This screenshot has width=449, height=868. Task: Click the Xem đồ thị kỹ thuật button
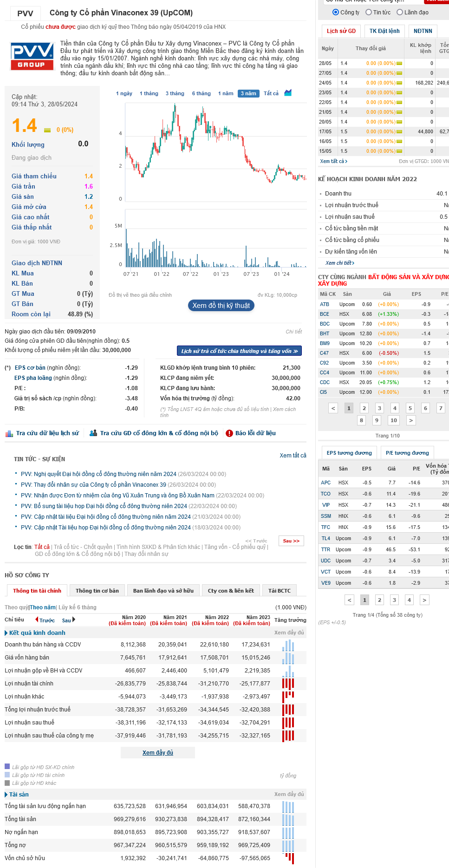pyautogui.click(x=221, y=306)
